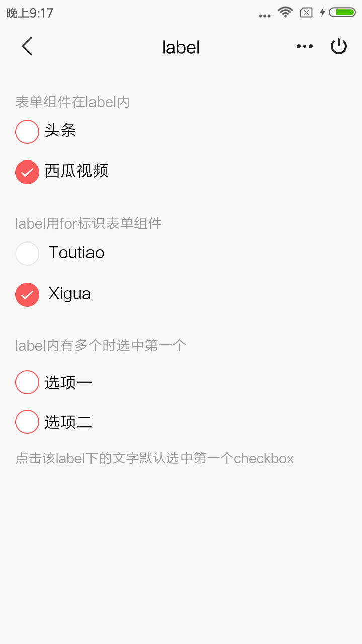
Task: Check the 头条 checkbox
Action: coord(27,132)
